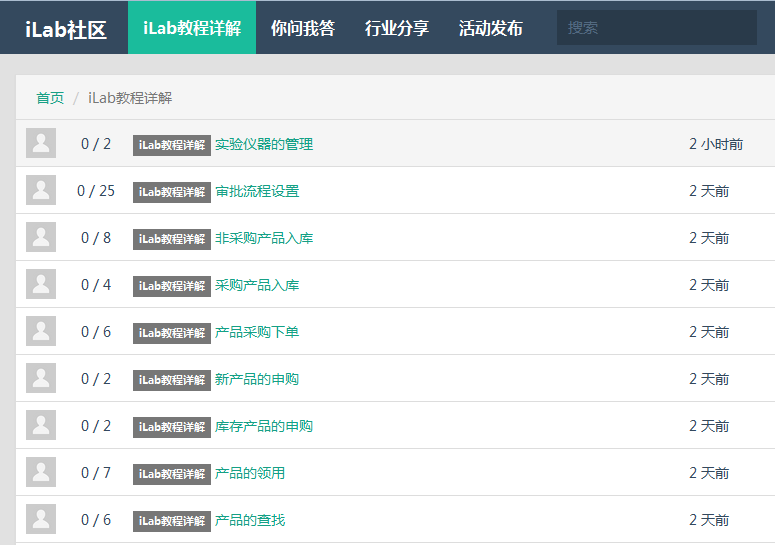775x546 pixels.
Task: Focus the 搜索 search input field
Action: (x=656, y=28)
